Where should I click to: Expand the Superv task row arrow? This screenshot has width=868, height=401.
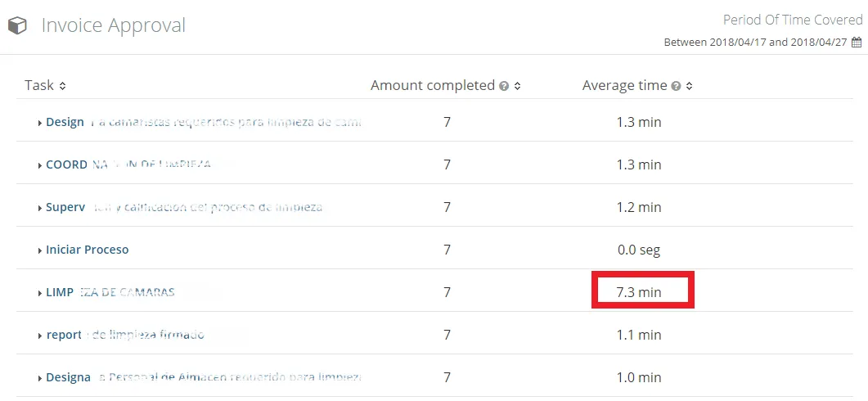click(x=40, y=208)
